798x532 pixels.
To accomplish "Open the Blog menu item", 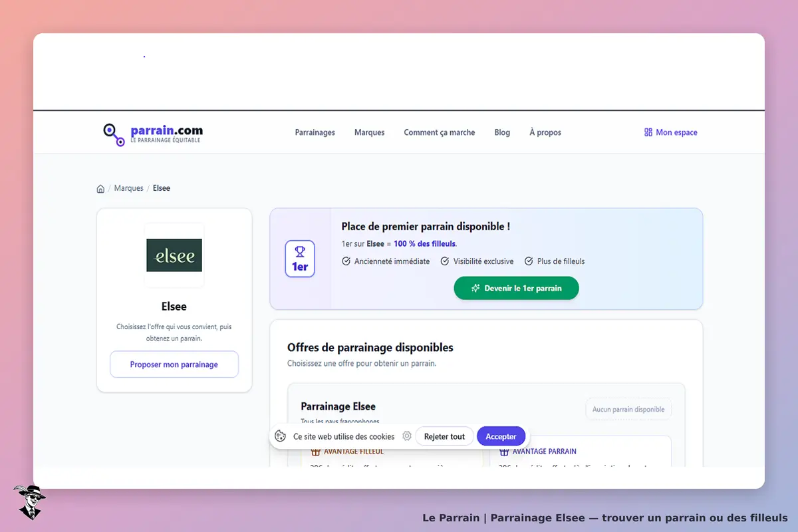I will click(x=502, y=132).
